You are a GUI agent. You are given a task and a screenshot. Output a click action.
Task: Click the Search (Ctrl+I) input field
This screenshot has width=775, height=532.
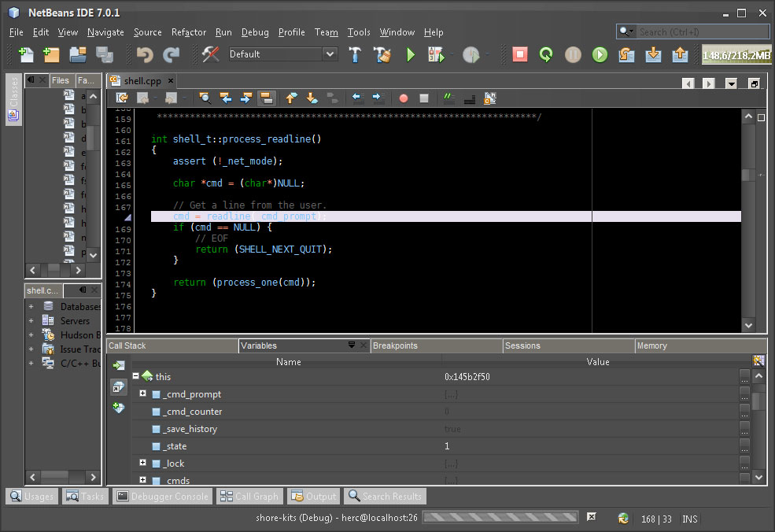click(x=702, y=31)
